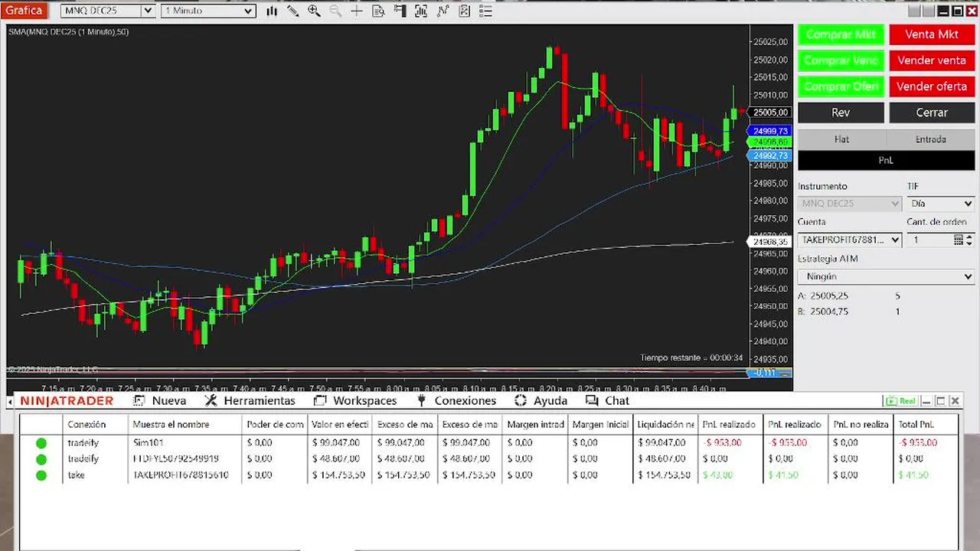Open the Herramientas menu
980x551 pixels.
250,400
